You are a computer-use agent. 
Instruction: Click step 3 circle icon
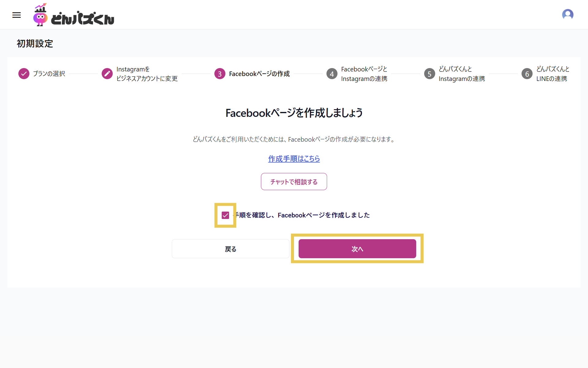pos(220,74)
